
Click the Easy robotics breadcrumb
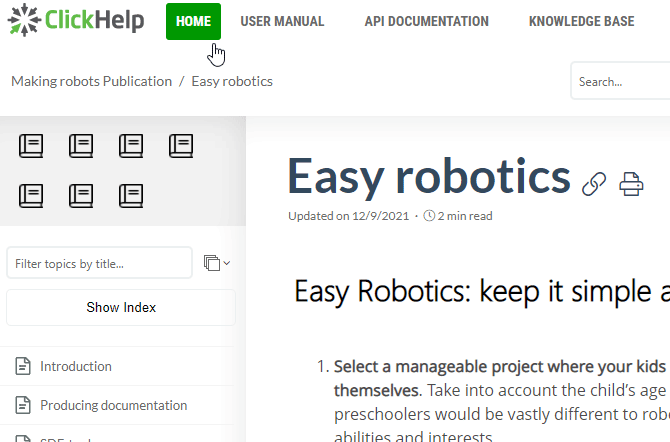pos(232,81)
